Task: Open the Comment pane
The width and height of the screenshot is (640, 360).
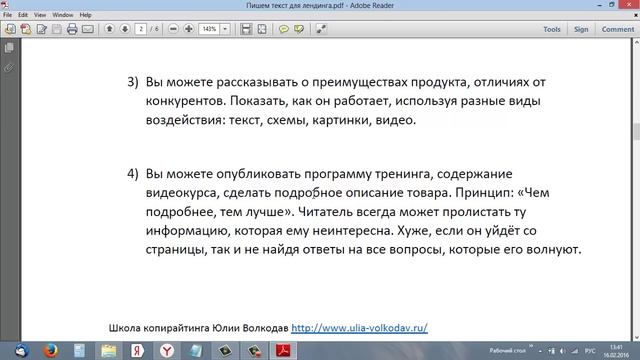Action: (618, 29)
